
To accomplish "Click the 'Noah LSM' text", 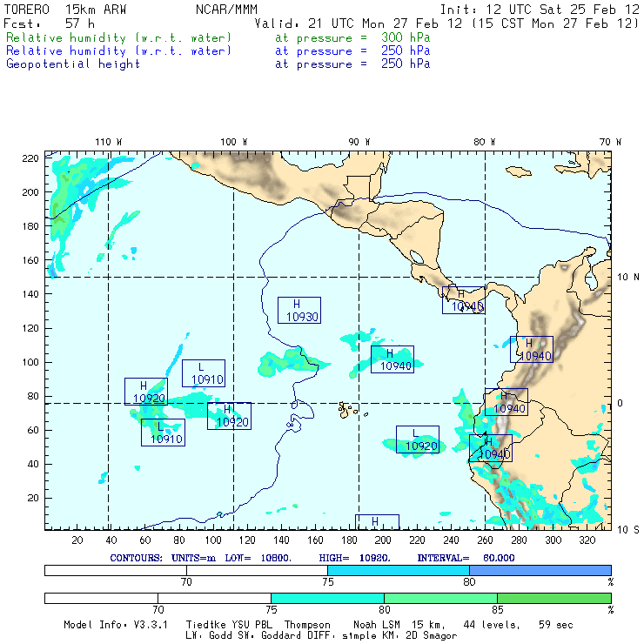I will point(377,625).
